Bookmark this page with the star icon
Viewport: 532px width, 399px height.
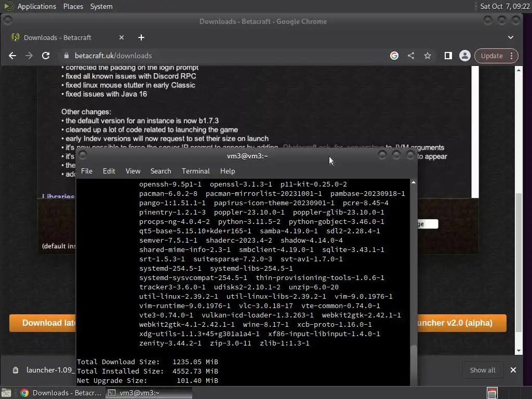[x=428, y=56]
